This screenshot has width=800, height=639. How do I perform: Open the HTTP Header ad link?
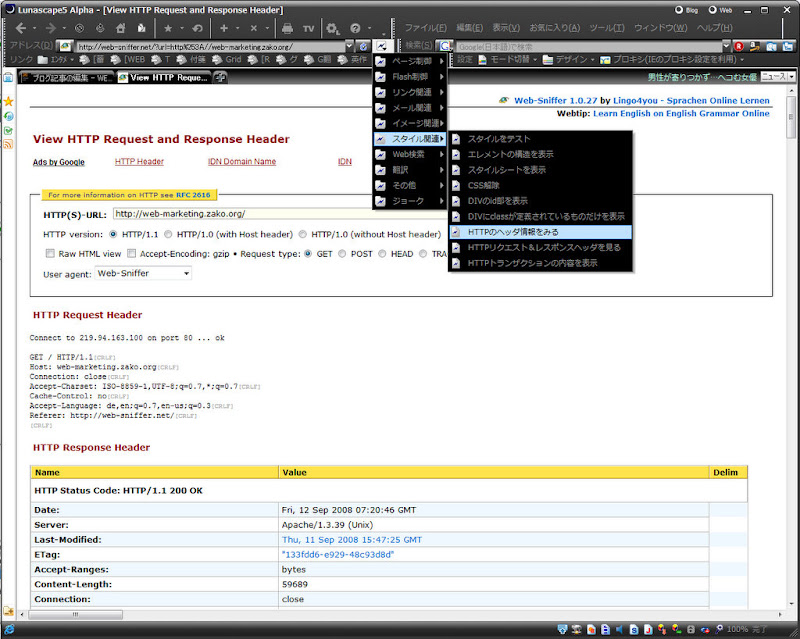coord(139,161)
